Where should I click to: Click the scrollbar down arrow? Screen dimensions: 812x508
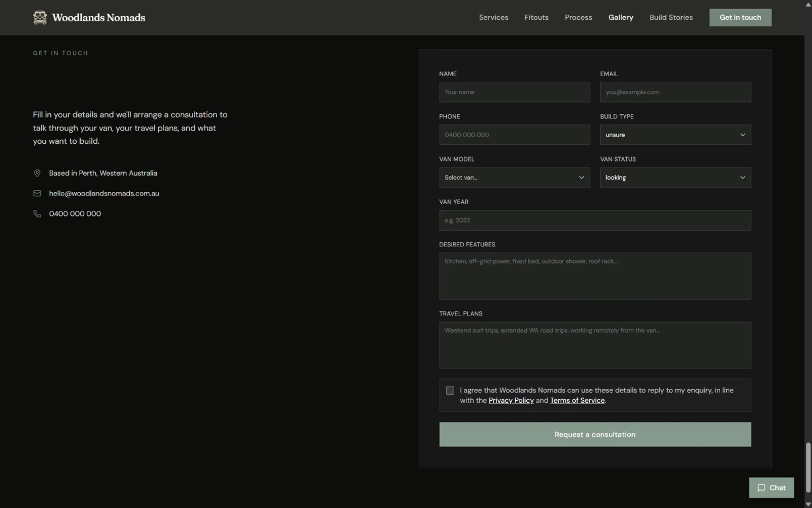pos(808,504)
